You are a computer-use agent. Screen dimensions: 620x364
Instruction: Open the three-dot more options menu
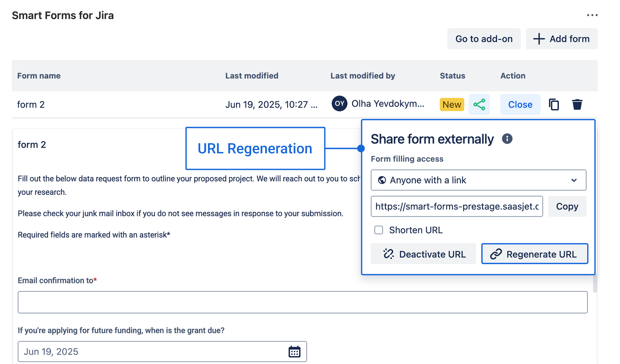(x=592, y=15)
